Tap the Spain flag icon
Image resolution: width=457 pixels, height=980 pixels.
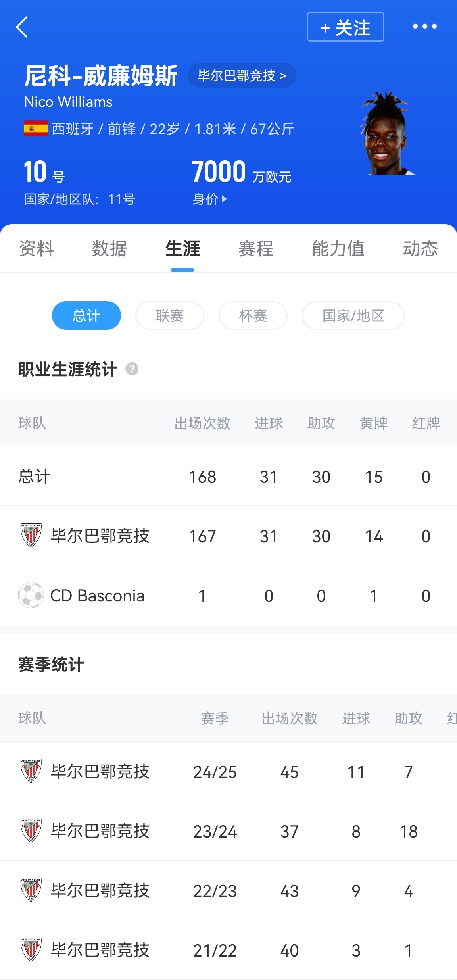pos(35,129)
